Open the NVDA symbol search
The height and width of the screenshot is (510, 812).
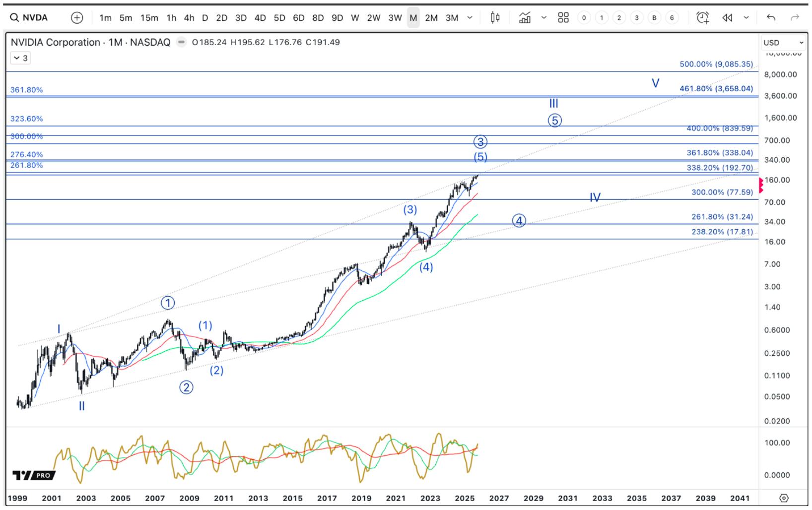pos(29,18)
